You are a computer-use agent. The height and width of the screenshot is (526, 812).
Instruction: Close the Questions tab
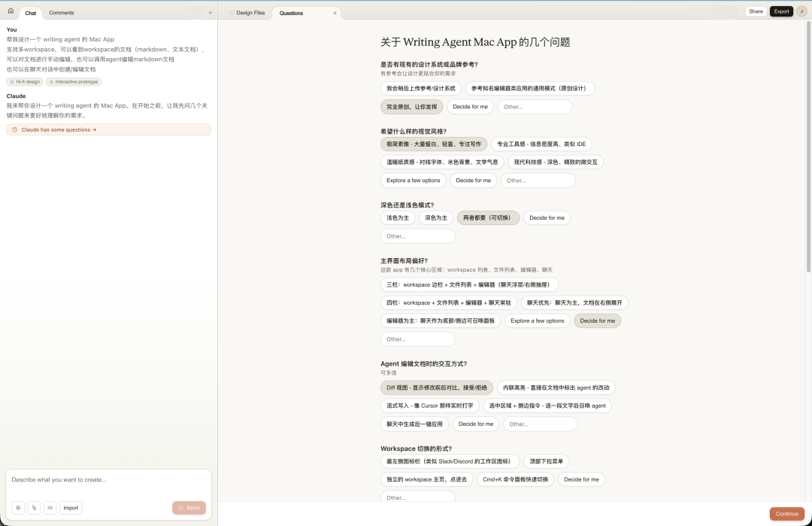coord(335,13)
